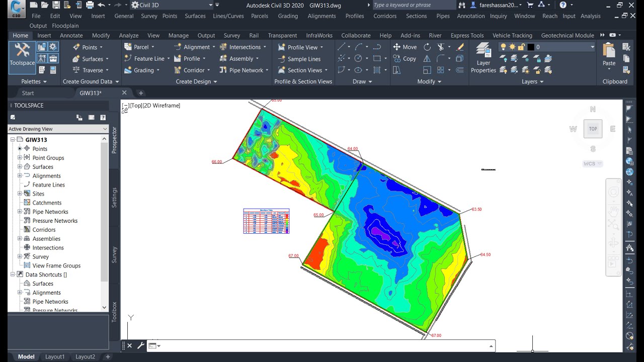
Task: Select the Rotate tool icon
Action: pos(427,47)
